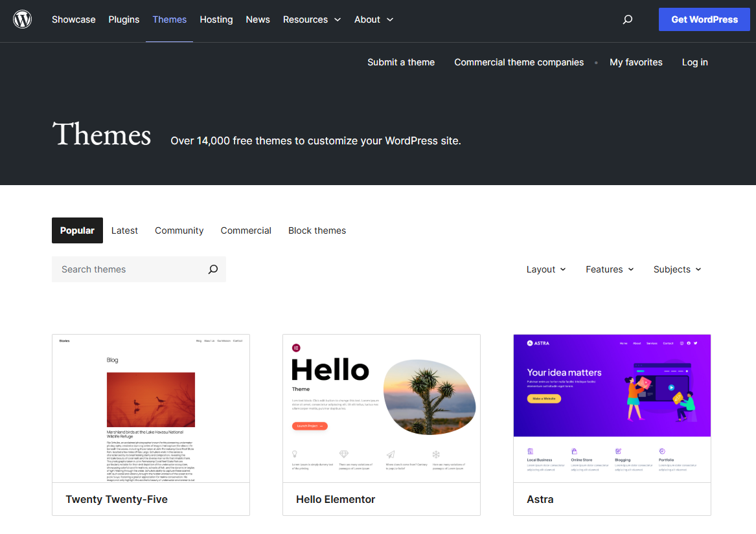
Task: Open the Twenty Twenty-Five theme thumbnail
Action: 151,408
